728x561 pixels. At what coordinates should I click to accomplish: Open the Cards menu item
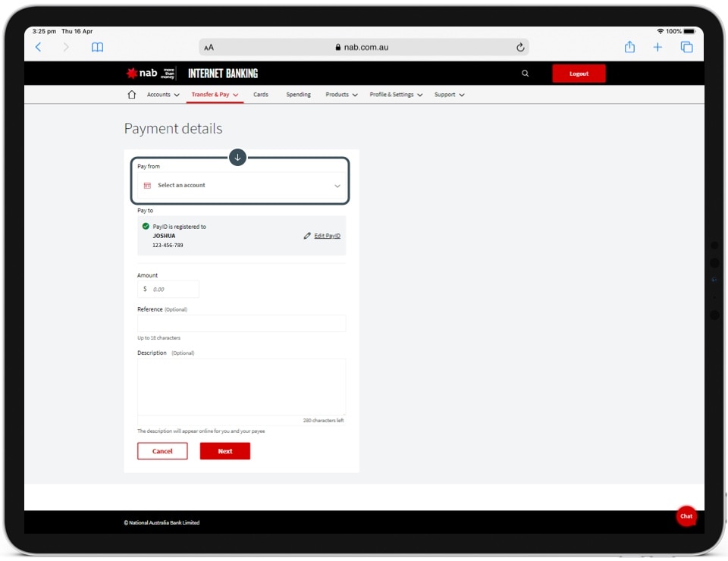pyautogui.click(x=261, y=95)
